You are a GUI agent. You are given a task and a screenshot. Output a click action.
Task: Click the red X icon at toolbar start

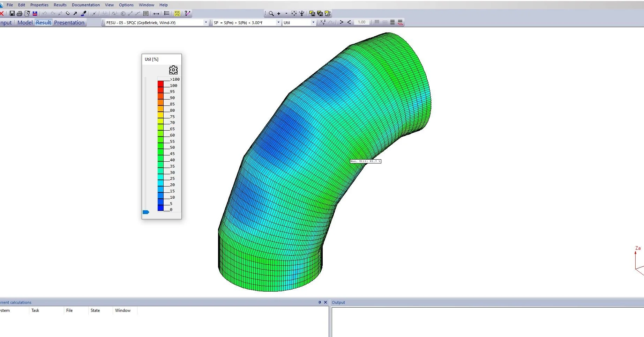[2, 14]
